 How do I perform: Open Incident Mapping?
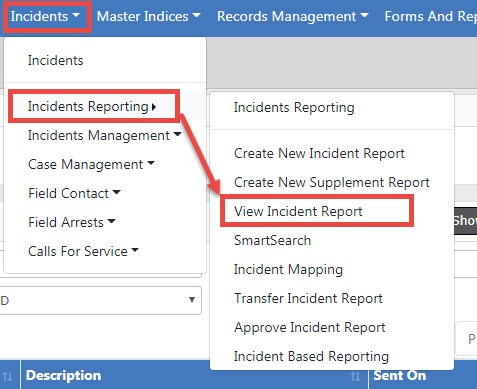click(288, 269)
